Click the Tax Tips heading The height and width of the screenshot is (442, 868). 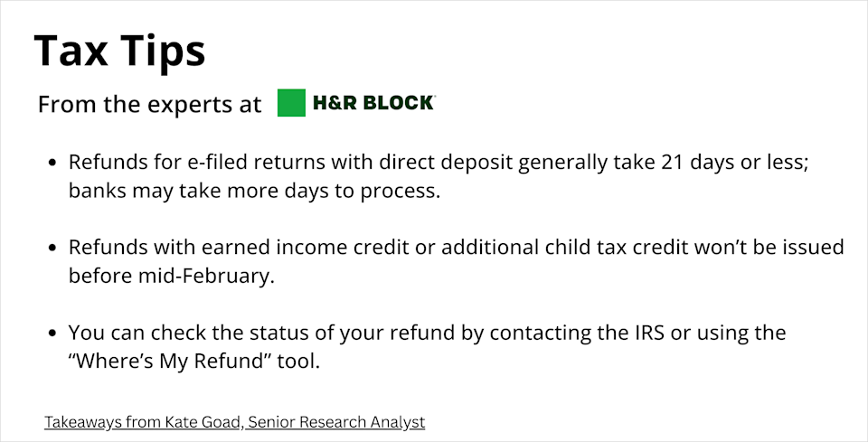pyautogui.click(x=119, y=51)
